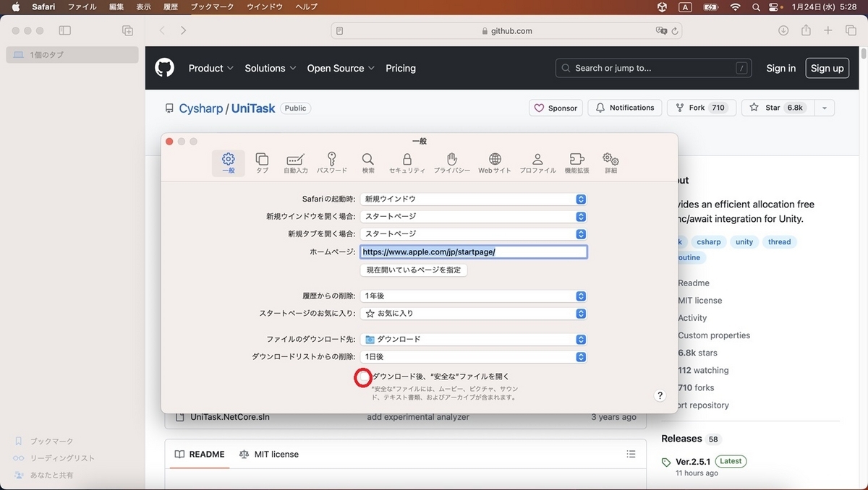Toggle the Safari sidebar icon
The height and width of the screenshot is (490, 868).
[64, 30]
